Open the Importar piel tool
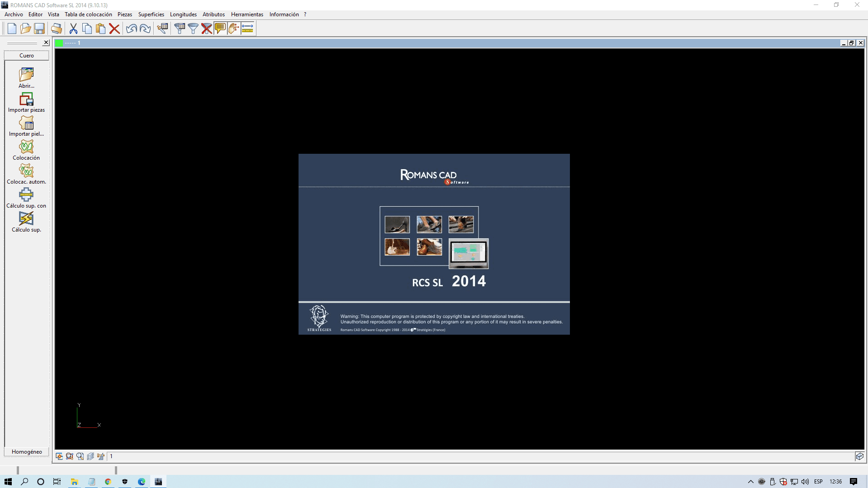 pos(26,123)
